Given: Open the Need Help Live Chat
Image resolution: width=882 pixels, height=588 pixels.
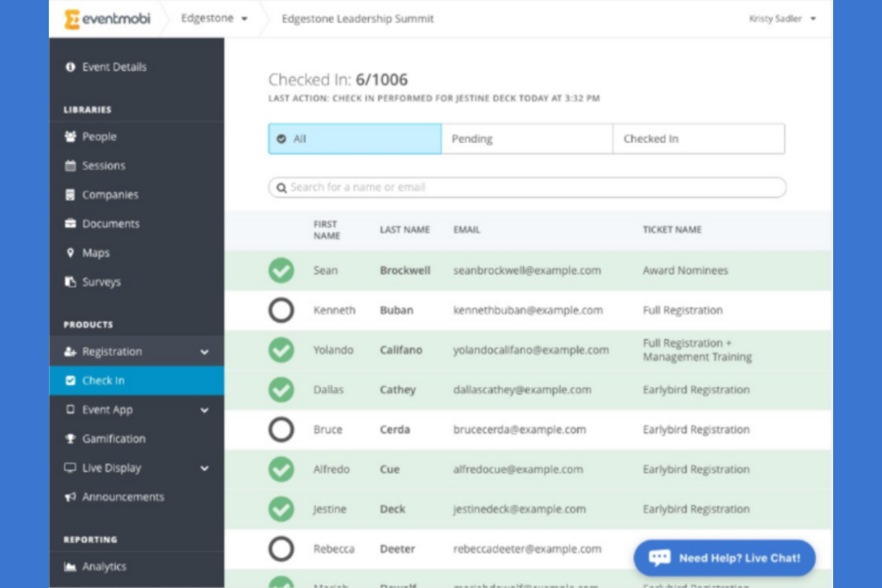Looking at the screenshot, I should pyautogui.click(x=724, y=558).
